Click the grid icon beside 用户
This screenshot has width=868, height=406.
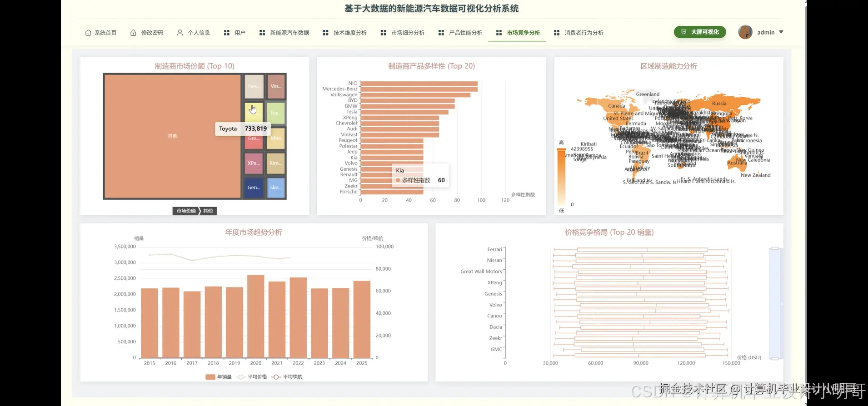point(227,33)
